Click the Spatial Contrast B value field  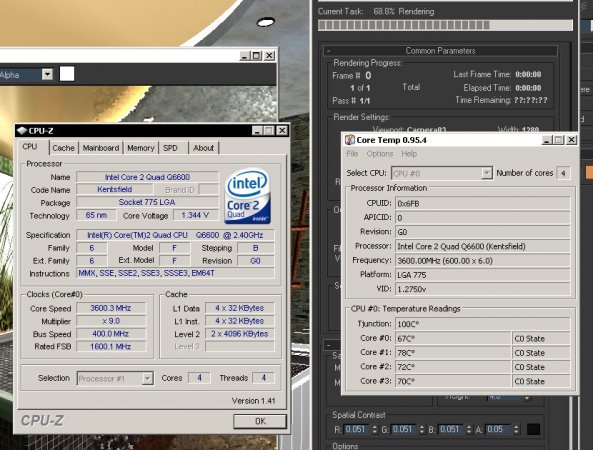(x=450, y=429)
